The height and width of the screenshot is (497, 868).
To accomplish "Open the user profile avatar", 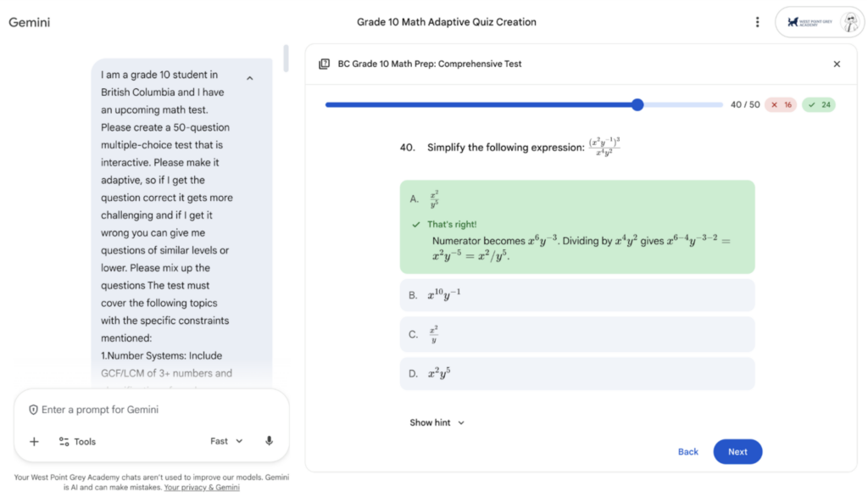I will coord(850,22).
